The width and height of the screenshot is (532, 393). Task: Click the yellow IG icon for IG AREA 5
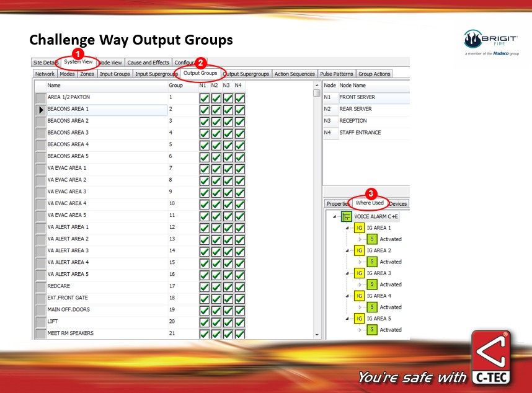click(360, 319)
